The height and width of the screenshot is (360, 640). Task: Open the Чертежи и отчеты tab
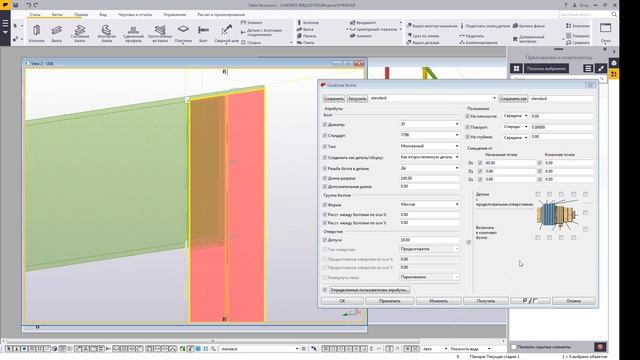click(x=135, y=15)
